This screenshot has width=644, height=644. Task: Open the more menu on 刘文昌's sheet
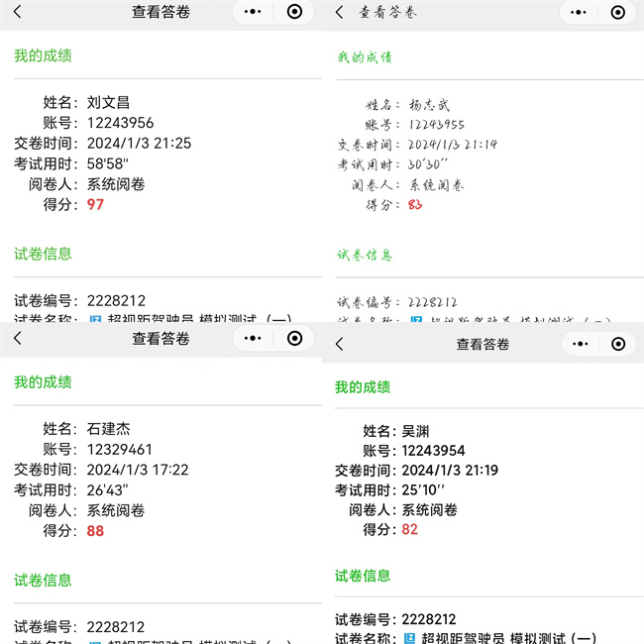click(253, 12)
